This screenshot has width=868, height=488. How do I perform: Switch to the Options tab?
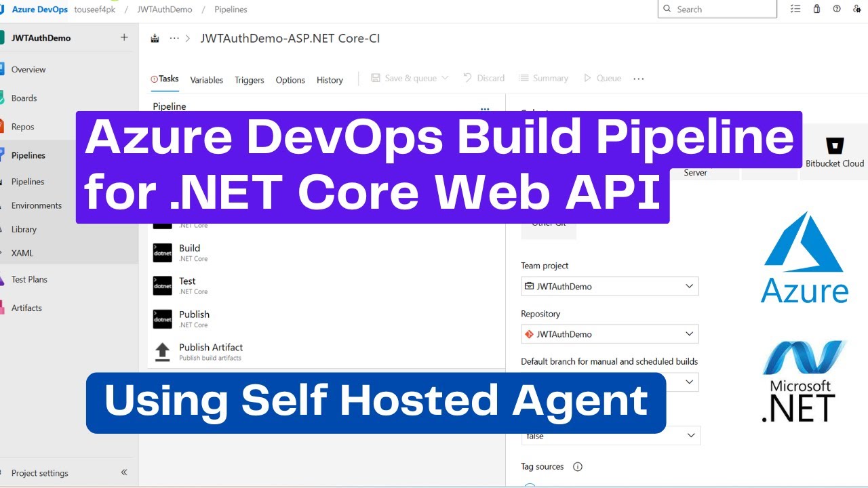(290, 80)
